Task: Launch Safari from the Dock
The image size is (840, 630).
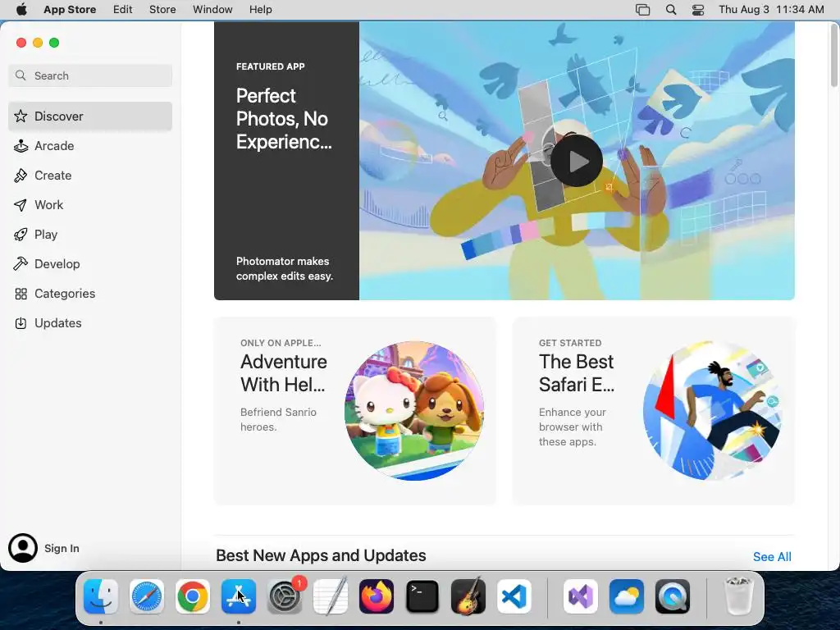Action: 147,596
